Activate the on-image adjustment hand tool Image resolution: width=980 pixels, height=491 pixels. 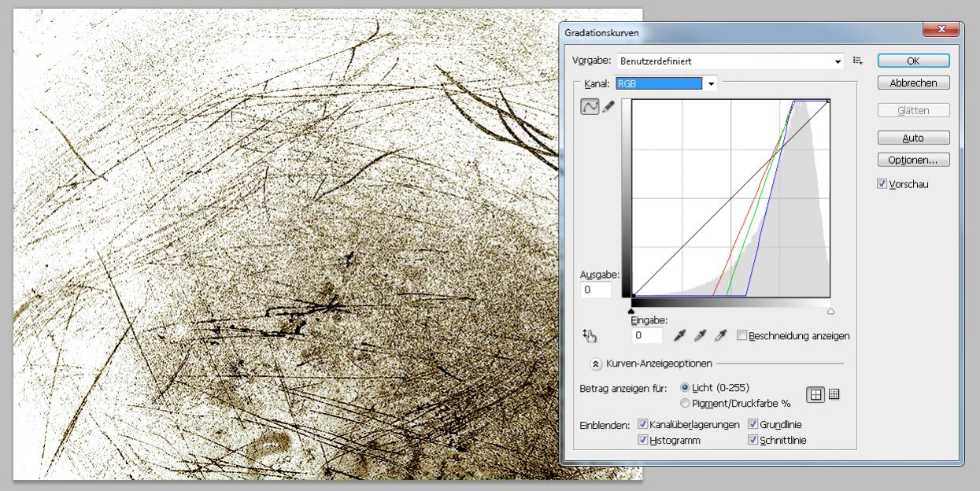pyautogui.click(x=590, y=336)
